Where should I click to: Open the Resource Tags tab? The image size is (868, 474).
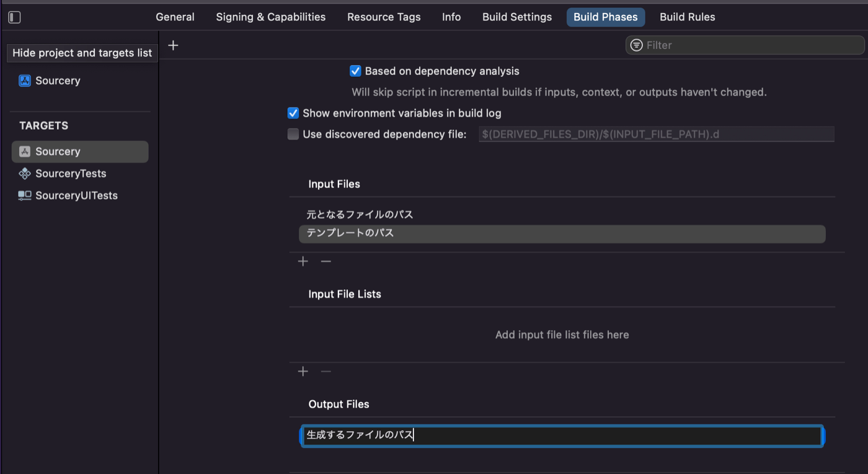point(384,17)
